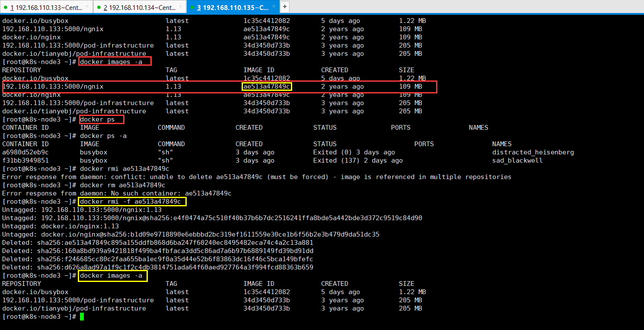644x330 pixels.
Task: Open a new session with the plus button
Action: [285, 7]
